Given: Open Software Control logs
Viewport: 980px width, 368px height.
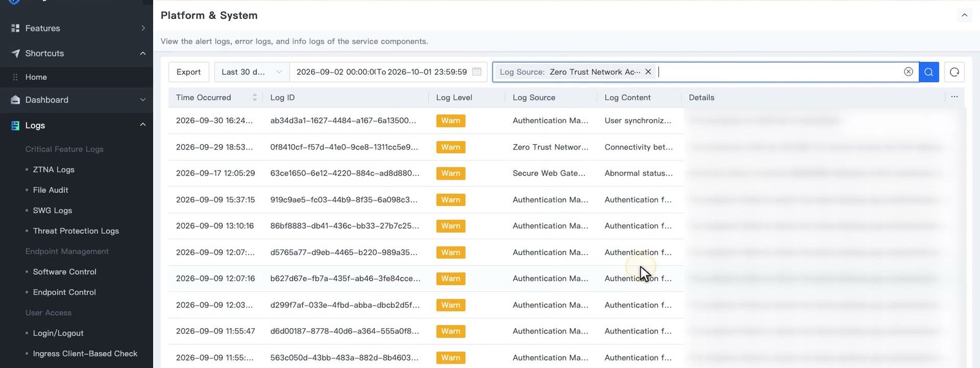Looking at the screenshot, I should pos(65,272).
